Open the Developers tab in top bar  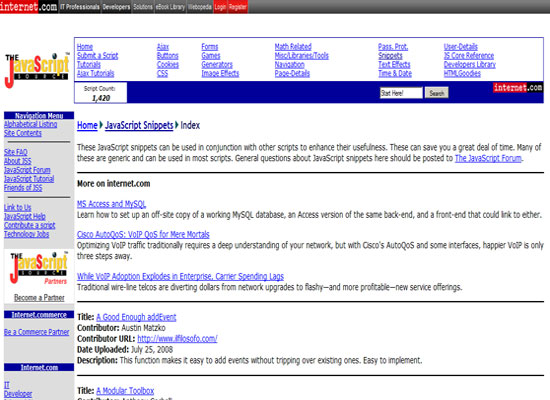pyautogui.click(x=116, y=7)
